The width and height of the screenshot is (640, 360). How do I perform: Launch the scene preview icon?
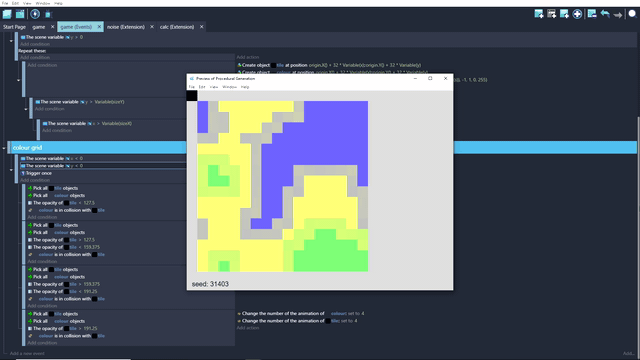(x=35, y=14)
